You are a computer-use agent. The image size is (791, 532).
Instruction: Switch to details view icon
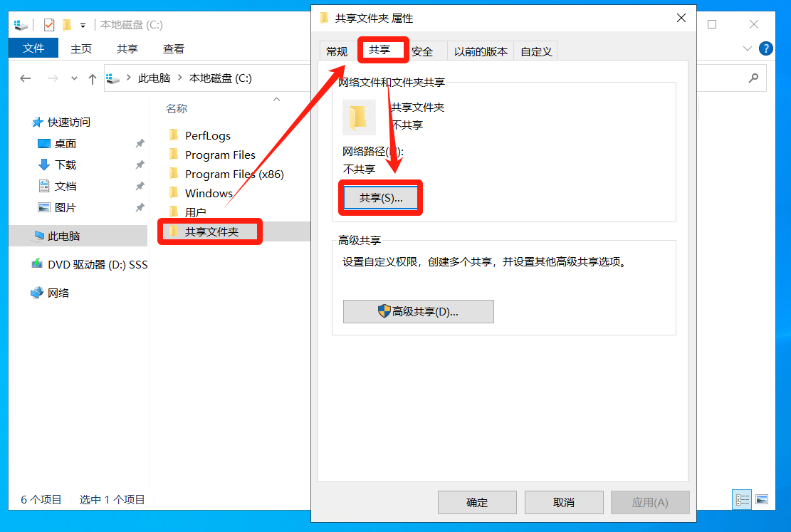pyautogui.click(x=742, y=500)
